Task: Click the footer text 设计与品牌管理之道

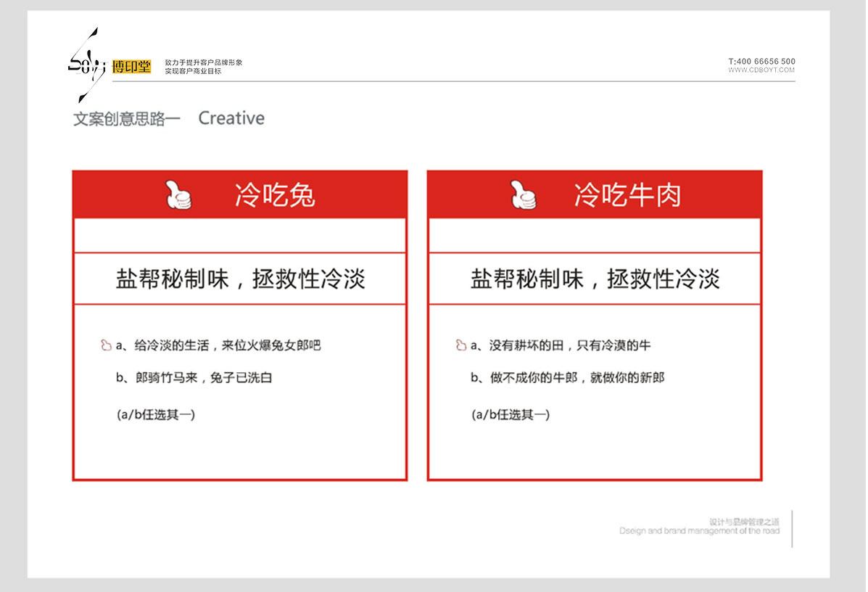Action: point(745,522)
